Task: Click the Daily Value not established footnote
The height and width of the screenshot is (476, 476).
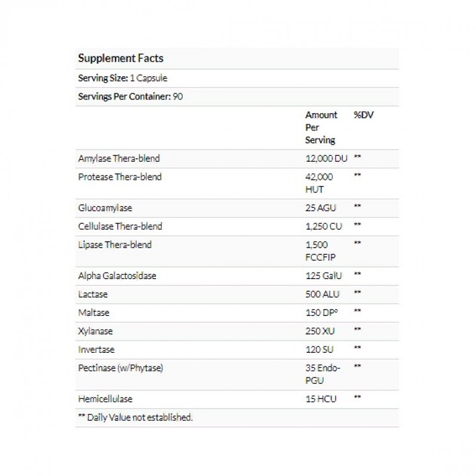Action: pos(135,417)
